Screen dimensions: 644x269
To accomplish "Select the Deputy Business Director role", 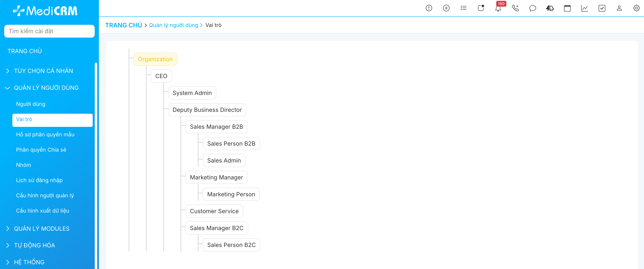I will 207,110.
